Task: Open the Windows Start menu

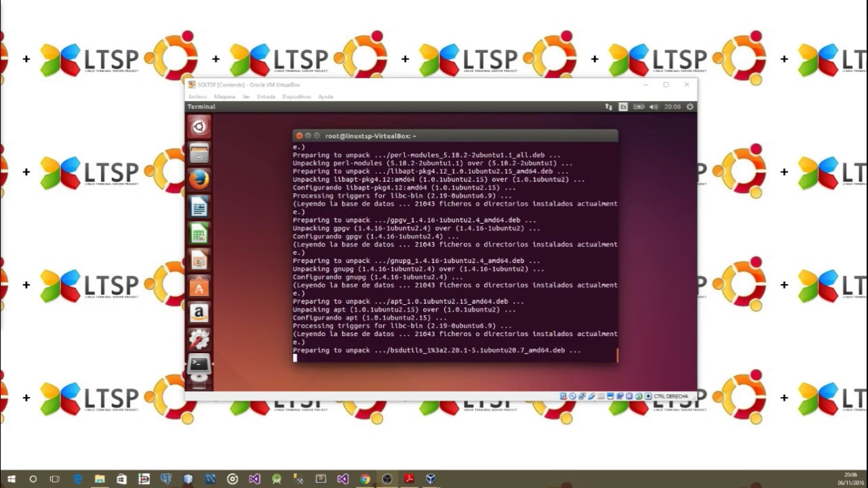Action: (x=11, y=479)
